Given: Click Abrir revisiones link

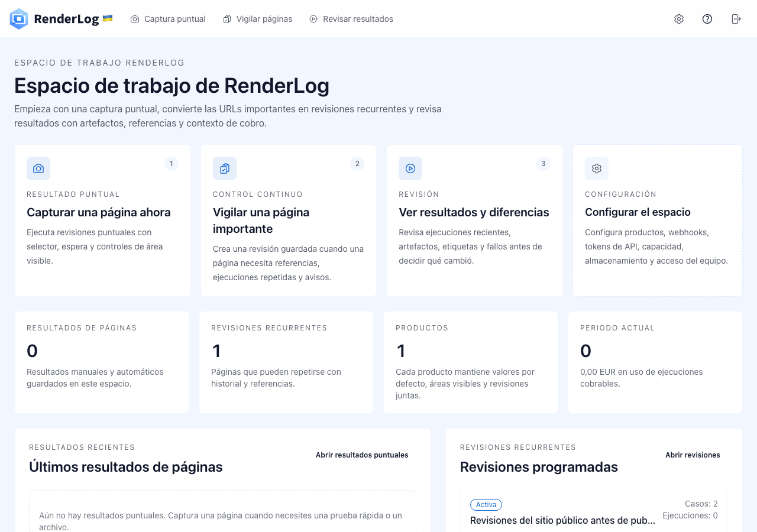Looking at the screenshot, I should [693, 455].
